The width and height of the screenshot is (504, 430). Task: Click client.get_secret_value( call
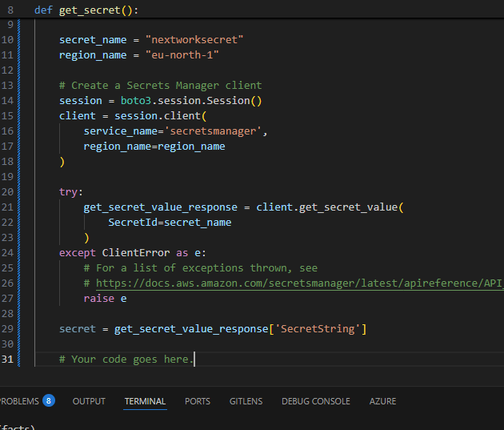pos(330,207)
